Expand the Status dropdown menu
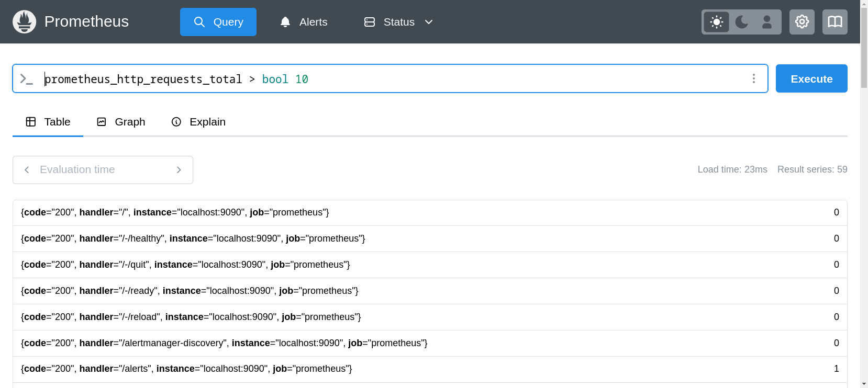The width and height of the screenshot is (868, 388). click(398, 22)
